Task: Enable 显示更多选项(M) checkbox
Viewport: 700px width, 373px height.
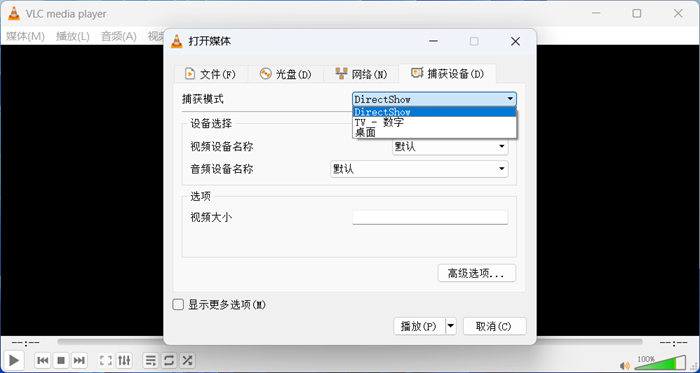Action: pyautogui.click(x=178, y=305)
